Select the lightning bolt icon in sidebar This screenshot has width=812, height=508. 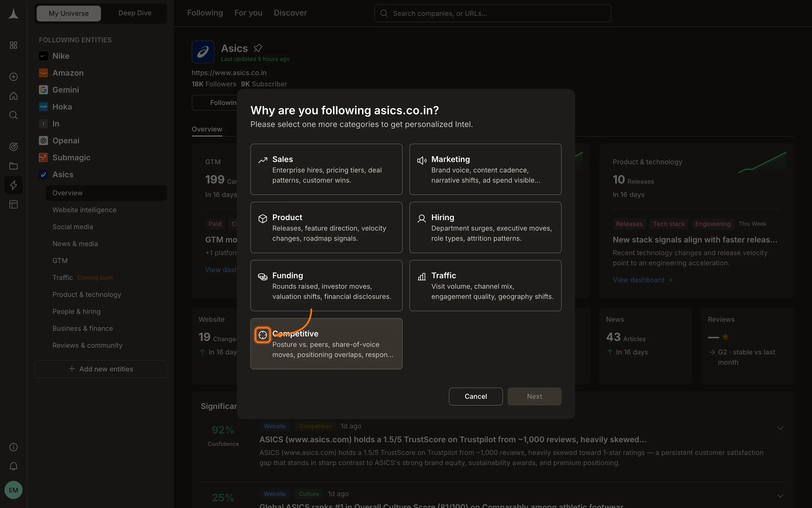point(14,185)
